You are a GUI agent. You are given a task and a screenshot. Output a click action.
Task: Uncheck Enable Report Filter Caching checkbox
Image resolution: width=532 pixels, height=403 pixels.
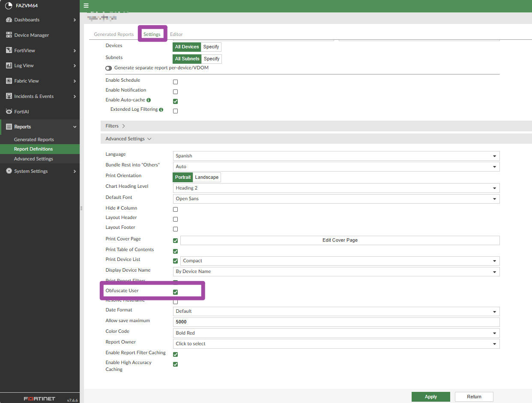click(175, 354)
